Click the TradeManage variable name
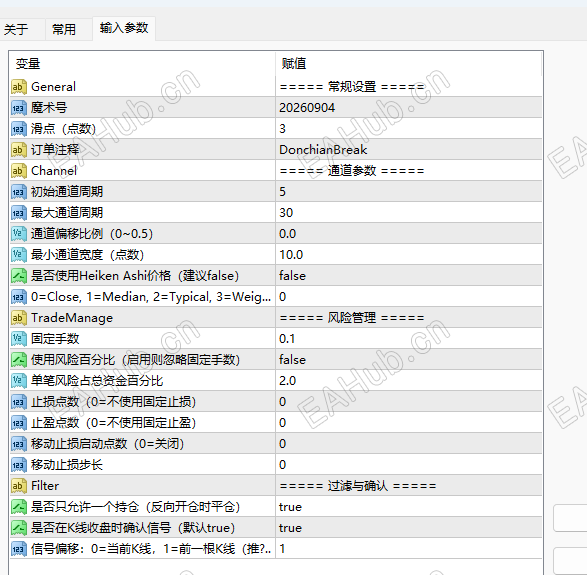587x575 pixels. (x=72, y=318)
